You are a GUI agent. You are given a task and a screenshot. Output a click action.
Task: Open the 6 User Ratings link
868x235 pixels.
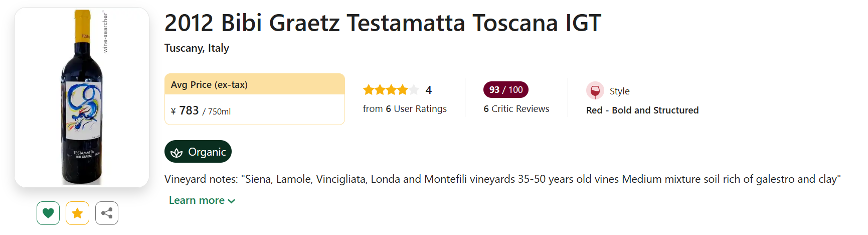pos(405,109)
